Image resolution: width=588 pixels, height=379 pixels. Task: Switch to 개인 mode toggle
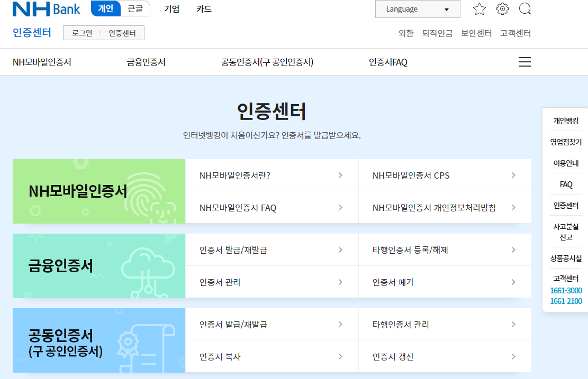(x=106, y=8)
